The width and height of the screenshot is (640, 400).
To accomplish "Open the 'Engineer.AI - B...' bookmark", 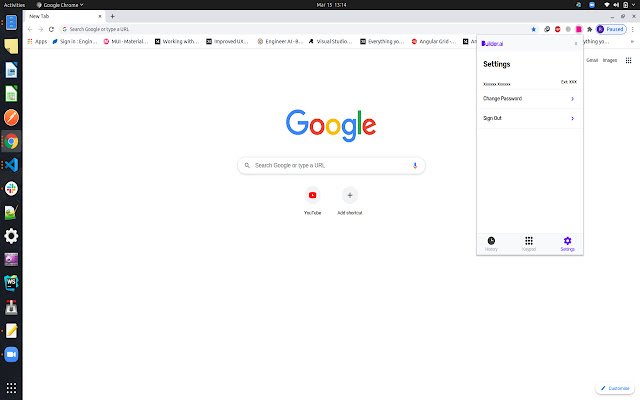I will [x=280, y=41].
